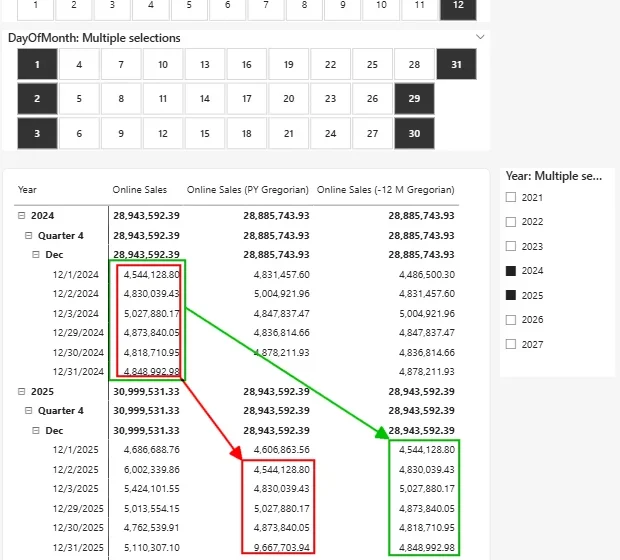Select the 12/1/2024 row label
The width and height of the screenshot is (620, 560).
tap(75, 274)
